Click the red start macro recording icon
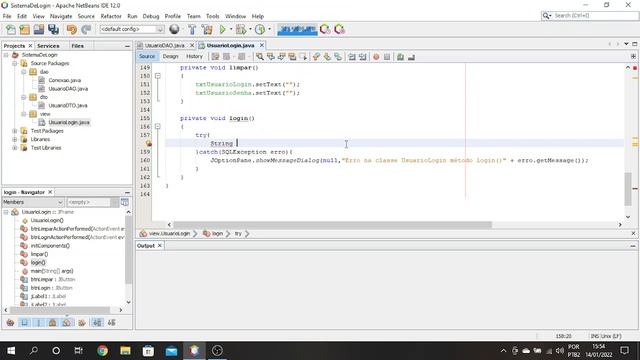 coord(376,57)
